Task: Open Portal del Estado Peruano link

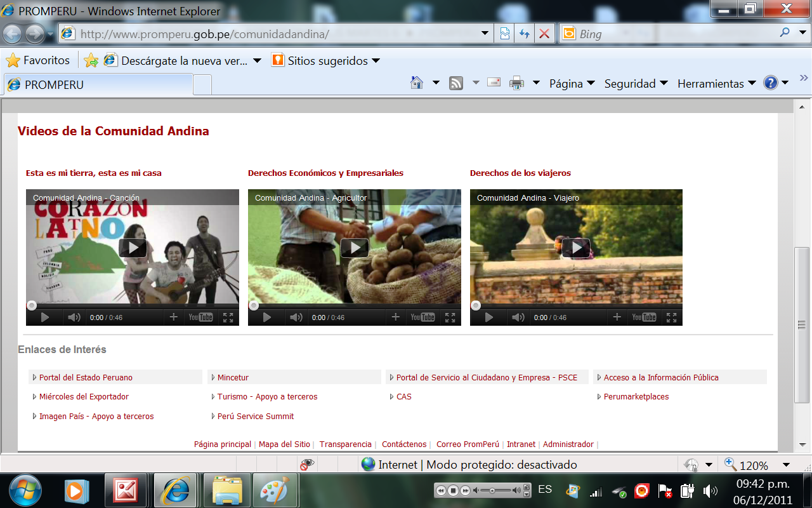Action: pyautogui.click(x=86, y=377)
